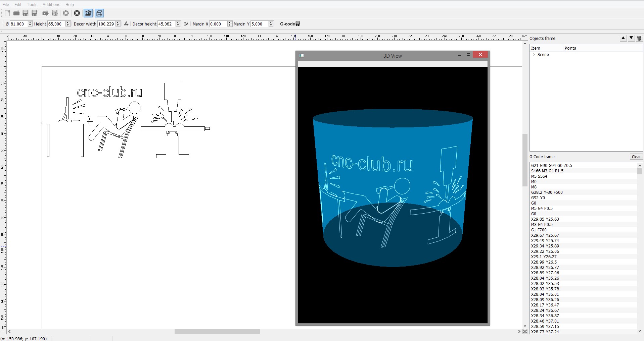Viewport: 644px width, 341px height.
Task: Maximize the 3D View window
Action: (x=468, y=55)
